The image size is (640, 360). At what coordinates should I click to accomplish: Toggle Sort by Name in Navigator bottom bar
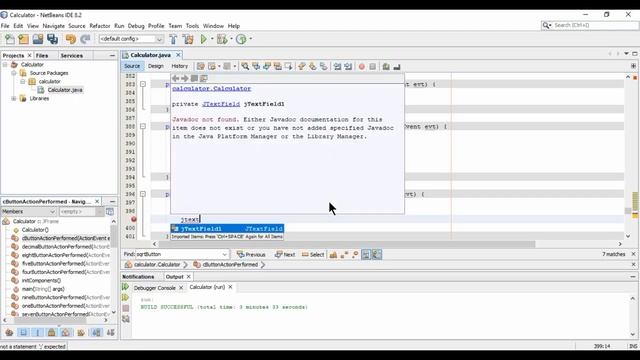(96, 333)
